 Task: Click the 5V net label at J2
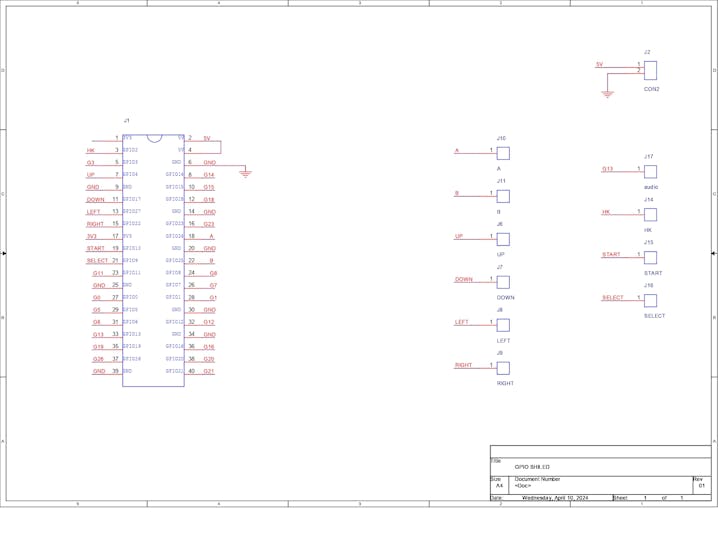coord(599,65)
